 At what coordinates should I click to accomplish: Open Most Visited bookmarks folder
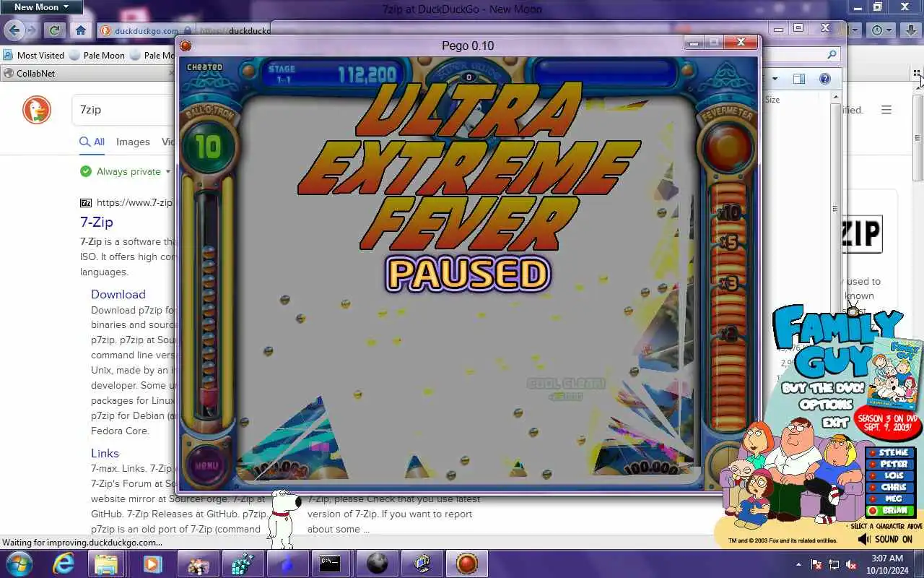pos(33,55)
